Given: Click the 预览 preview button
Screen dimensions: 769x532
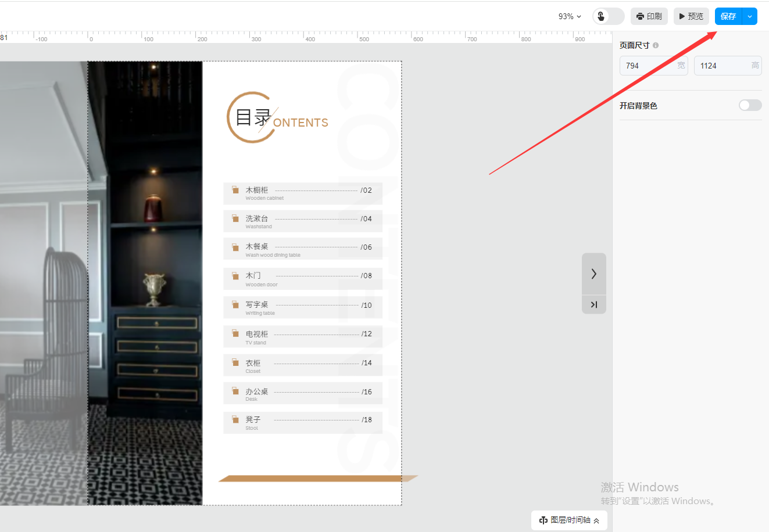Looking at the screenshot, I should tap(691, 16).
